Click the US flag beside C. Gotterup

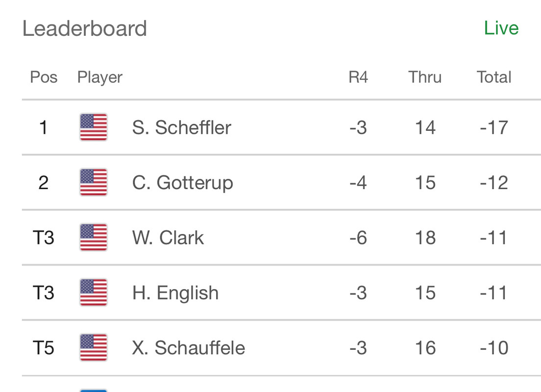tap(93, 183)
